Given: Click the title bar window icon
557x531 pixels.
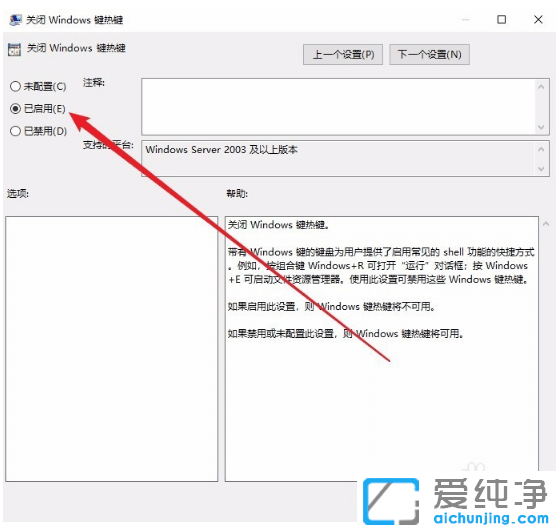Looking at the screenshot, I should coord(15,20).
